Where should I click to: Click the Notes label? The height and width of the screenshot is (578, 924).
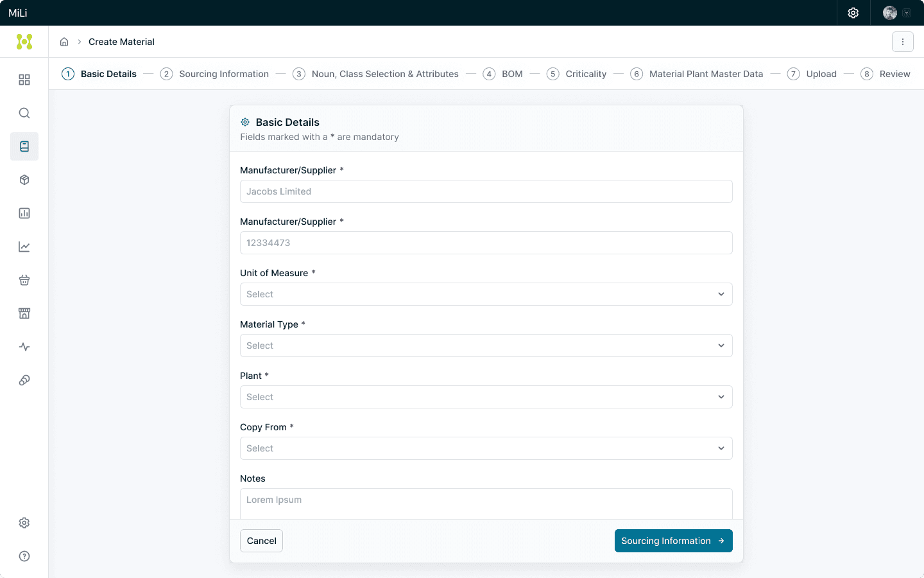[253, 478]
